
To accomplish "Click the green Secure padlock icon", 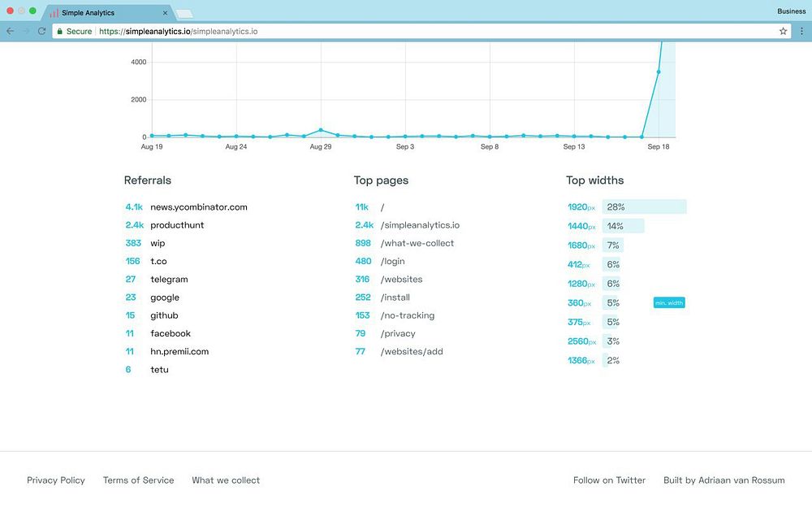I will click(60, 31).
